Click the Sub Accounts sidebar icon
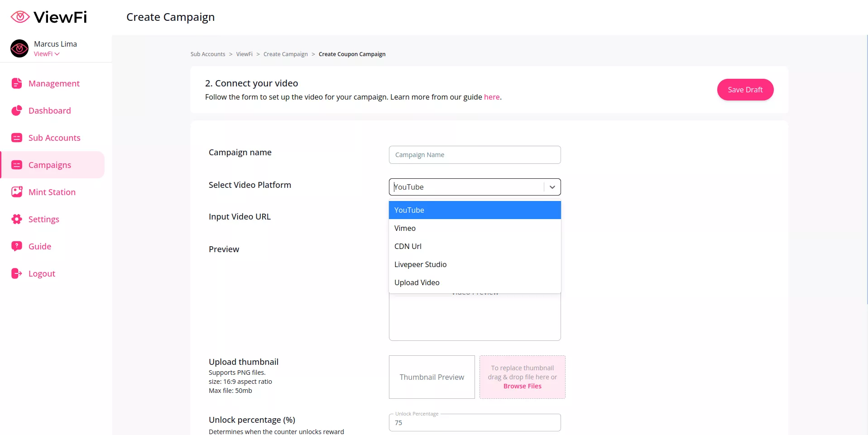The height and width of the screenshot is (435, 868). point(17,138)
